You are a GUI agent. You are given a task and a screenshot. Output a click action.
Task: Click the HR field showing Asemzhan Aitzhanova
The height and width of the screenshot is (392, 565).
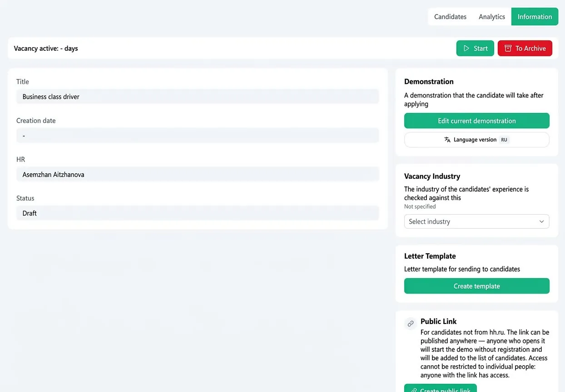198,174
